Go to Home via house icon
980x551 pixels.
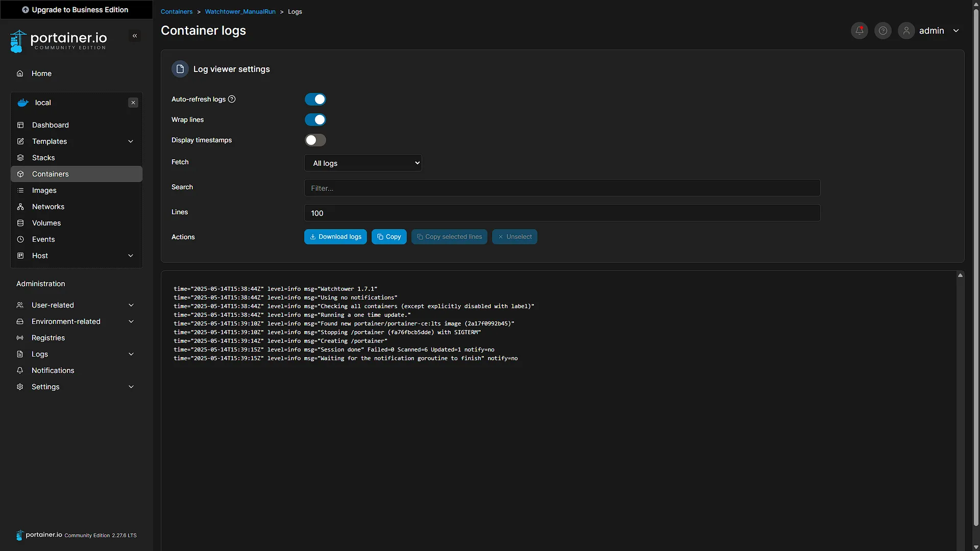tap(20, 73)
